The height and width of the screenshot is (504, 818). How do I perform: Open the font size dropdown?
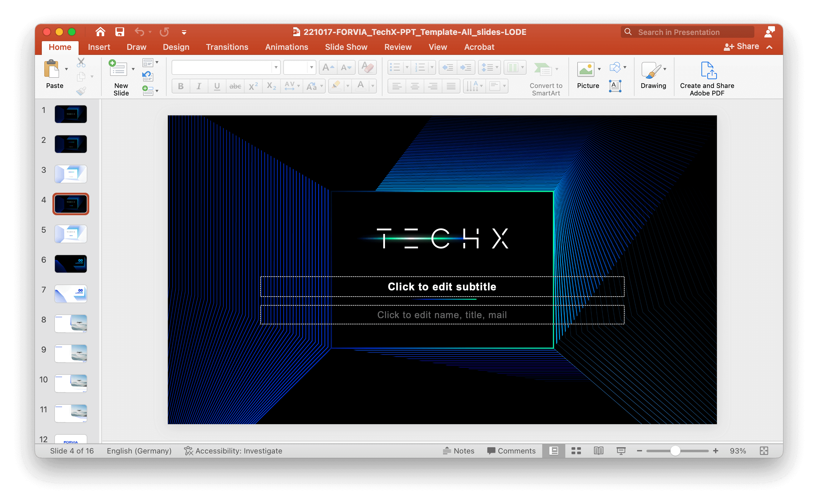click(x=311, y=68)
